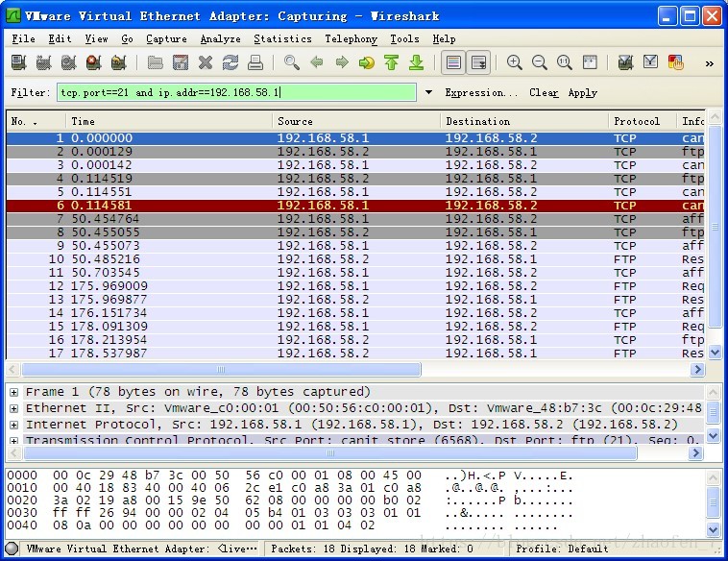This screenshot has width=728, height=561.
Task: Clear the display filter
Action: click(x=544, y=92)
